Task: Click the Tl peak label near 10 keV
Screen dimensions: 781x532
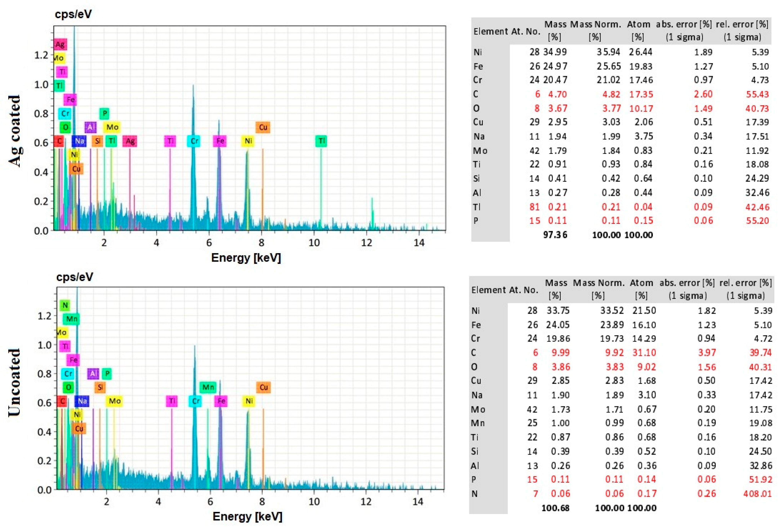Action: coord(321,141)
